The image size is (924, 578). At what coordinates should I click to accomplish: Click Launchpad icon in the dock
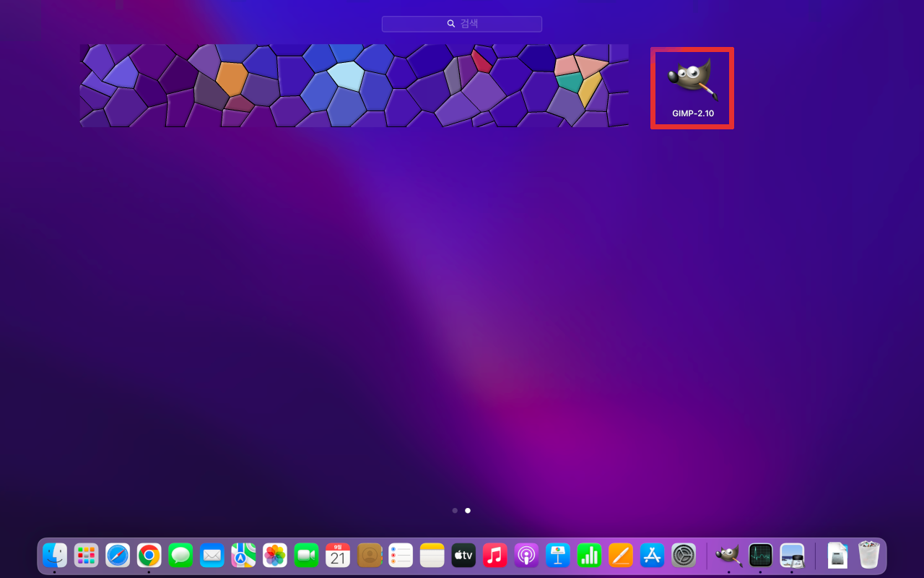[87, 555]
